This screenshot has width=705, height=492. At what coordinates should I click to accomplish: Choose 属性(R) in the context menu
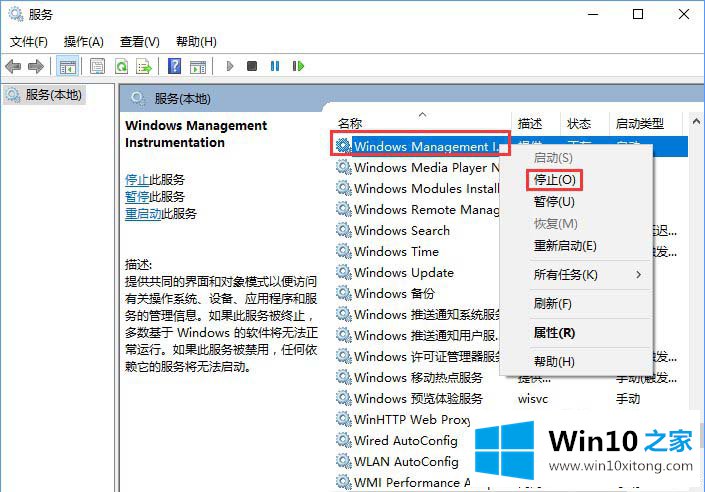pyautogui.click(x=554, y=333)
